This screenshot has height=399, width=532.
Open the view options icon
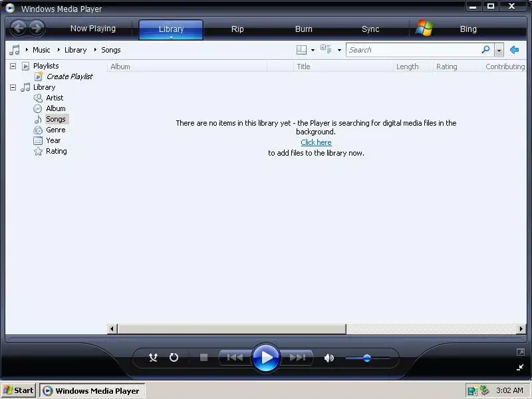[326, 49]
